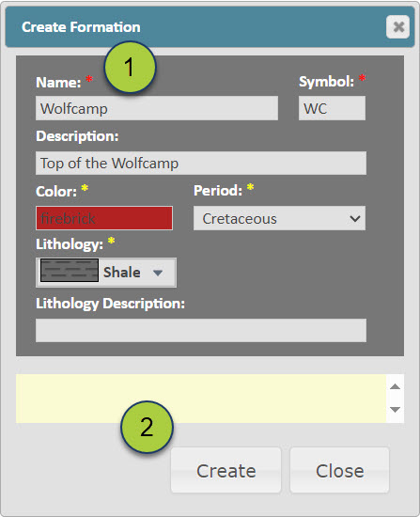The width and height of the screenshot is (420, 517).
Task: Open the Lithology dropdown arrow next to Shale
Action: (x=158, y=273)
